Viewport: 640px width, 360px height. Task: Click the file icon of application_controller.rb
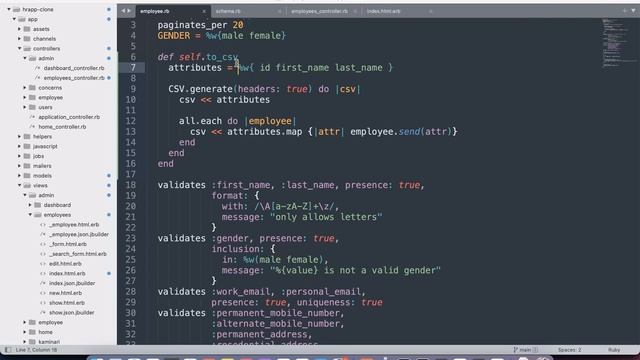[32, 117]
